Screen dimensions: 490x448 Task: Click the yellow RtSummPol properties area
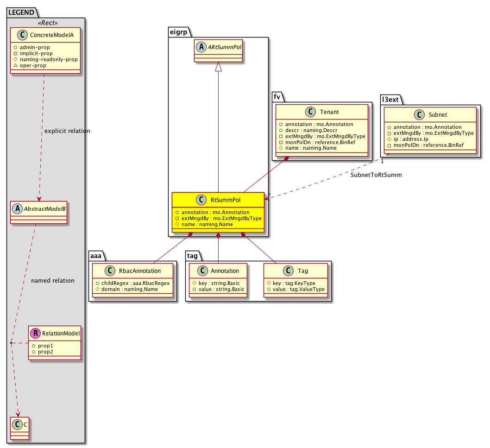(218, 218)
